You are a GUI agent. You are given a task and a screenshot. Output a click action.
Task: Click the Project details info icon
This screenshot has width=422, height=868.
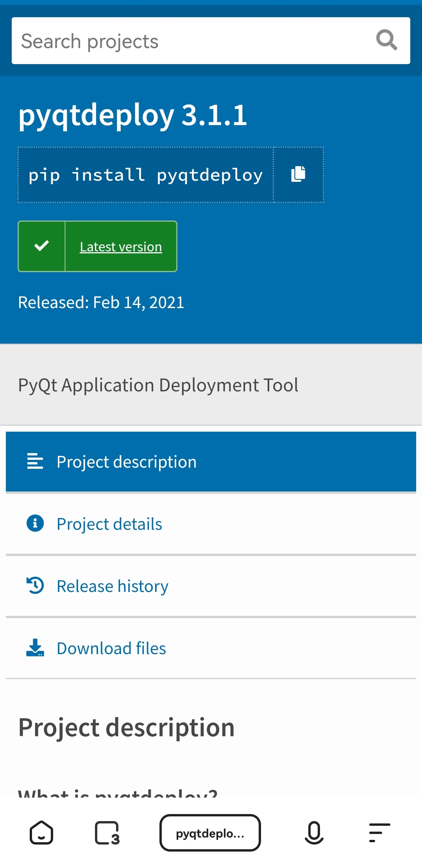[35, 523]
